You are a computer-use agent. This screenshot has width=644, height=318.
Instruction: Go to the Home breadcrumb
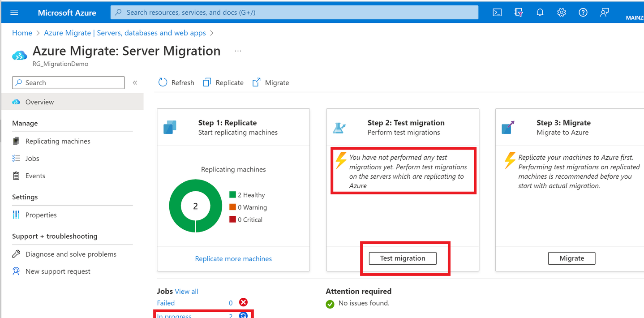[22, 33]
